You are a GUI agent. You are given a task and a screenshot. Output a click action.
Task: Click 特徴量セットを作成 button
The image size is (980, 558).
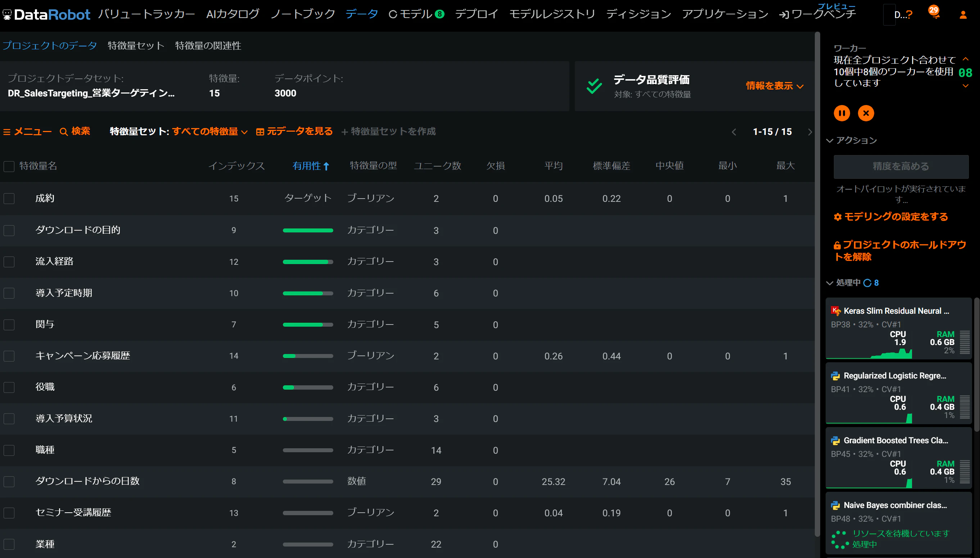coord(388,131)
